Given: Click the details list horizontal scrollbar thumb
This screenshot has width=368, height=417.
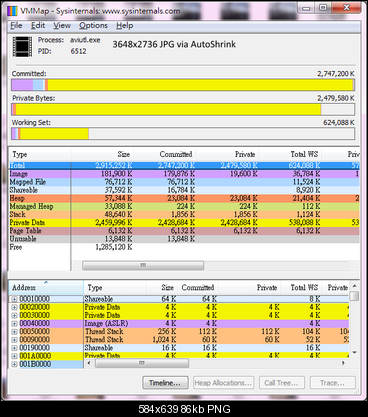Looking at the screenshot, I should coord(142,363).
